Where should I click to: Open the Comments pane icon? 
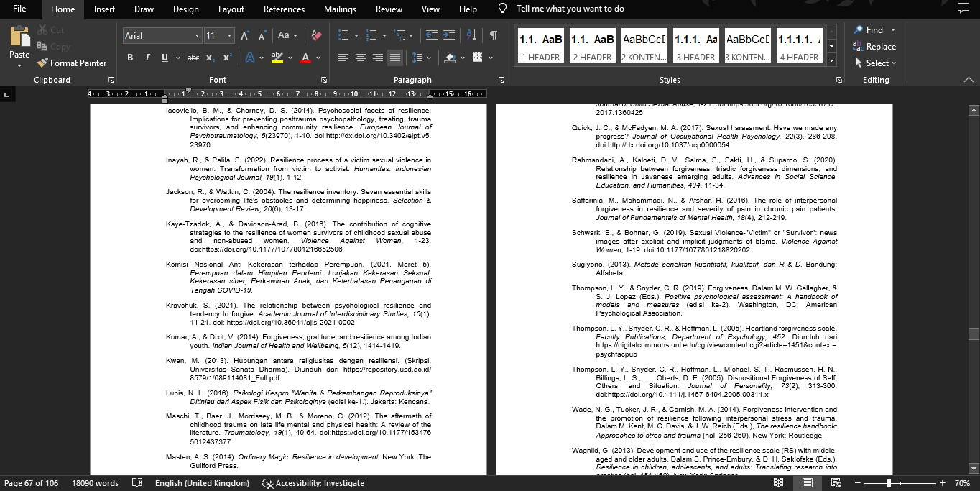(x=963, y=9)
